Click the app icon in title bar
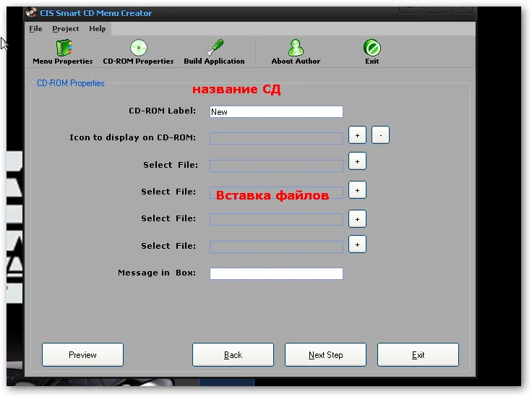This screenshot has height=397, width=532. 32,12
